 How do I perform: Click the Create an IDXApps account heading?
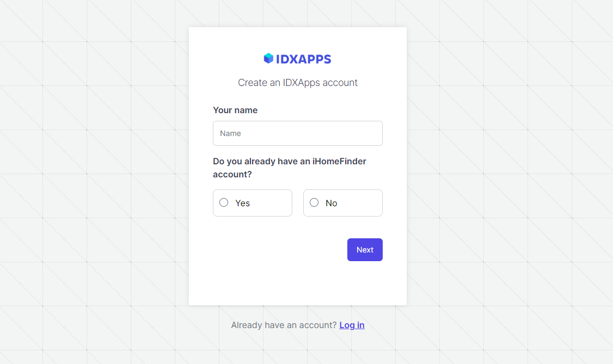(297, 82)
